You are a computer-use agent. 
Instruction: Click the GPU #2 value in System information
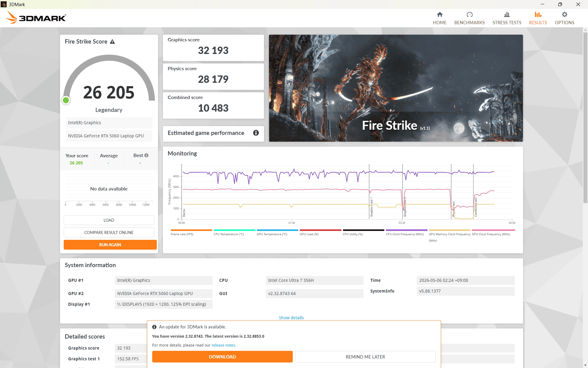click(164, 293)
